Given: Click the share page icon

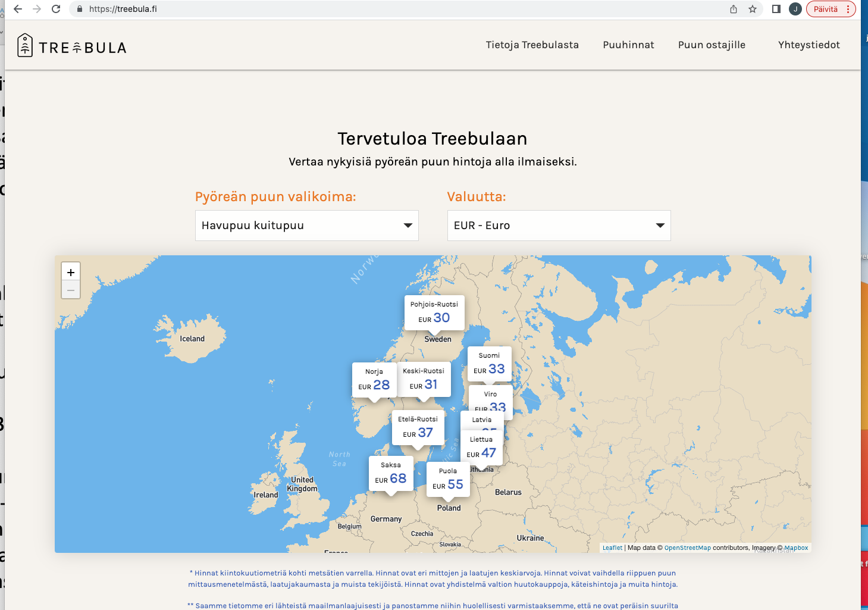Looking at the screenshot, I should 734,9.
